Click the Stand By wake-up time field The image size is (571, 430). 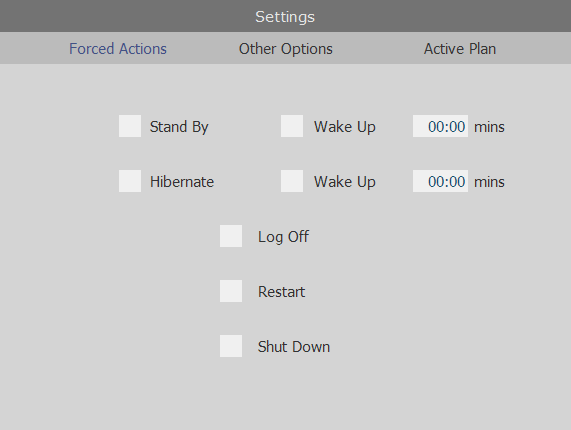click(440, 126)
